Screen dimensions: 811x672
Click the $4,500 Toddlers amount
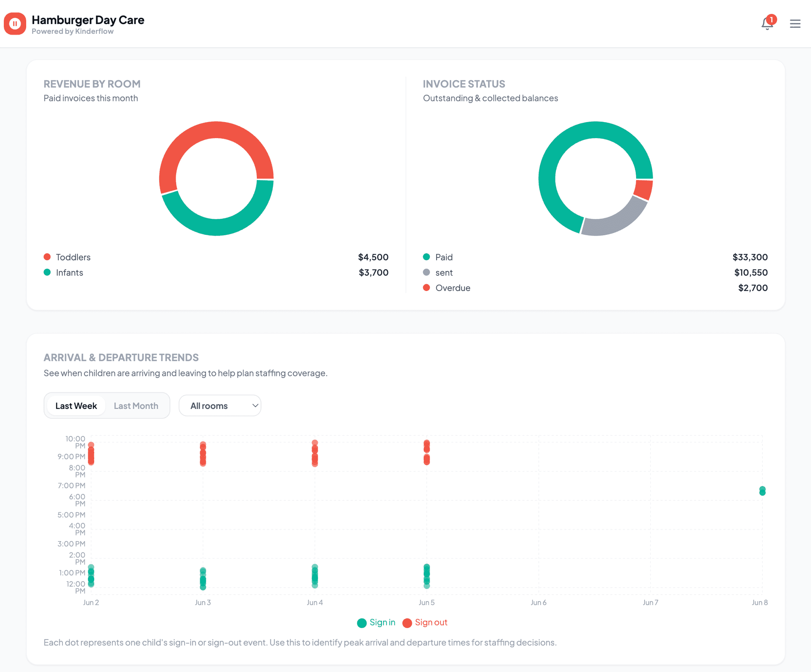click(x=373, y=257)
